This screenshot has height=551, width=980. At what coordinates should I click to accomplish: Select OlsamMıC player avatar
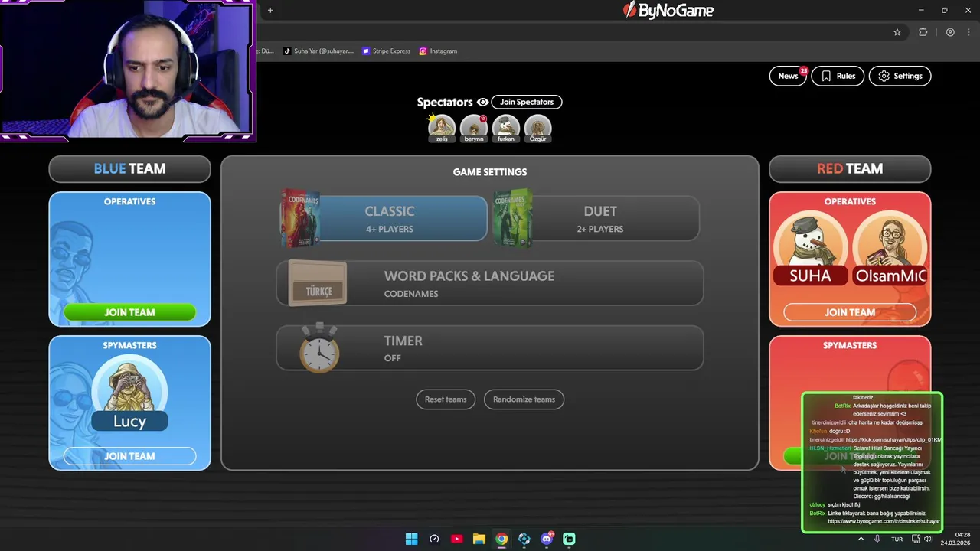(890, 248)
